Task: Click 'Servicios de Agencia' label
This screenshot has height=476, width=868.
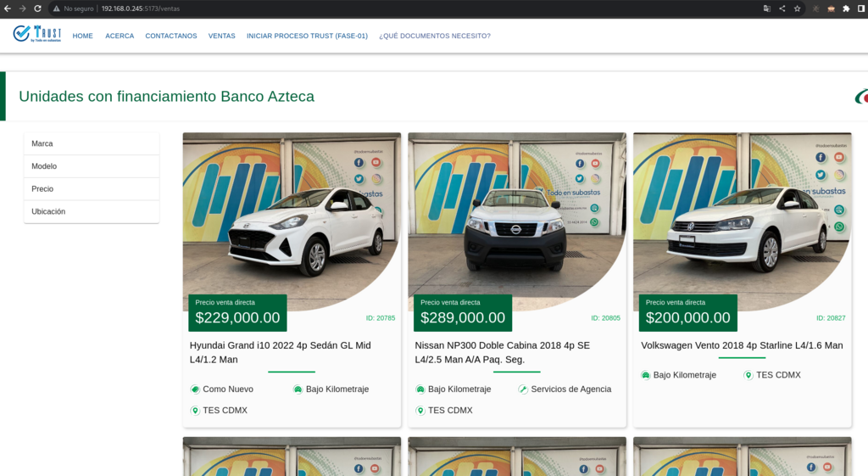Action: (x=571, y=389)
